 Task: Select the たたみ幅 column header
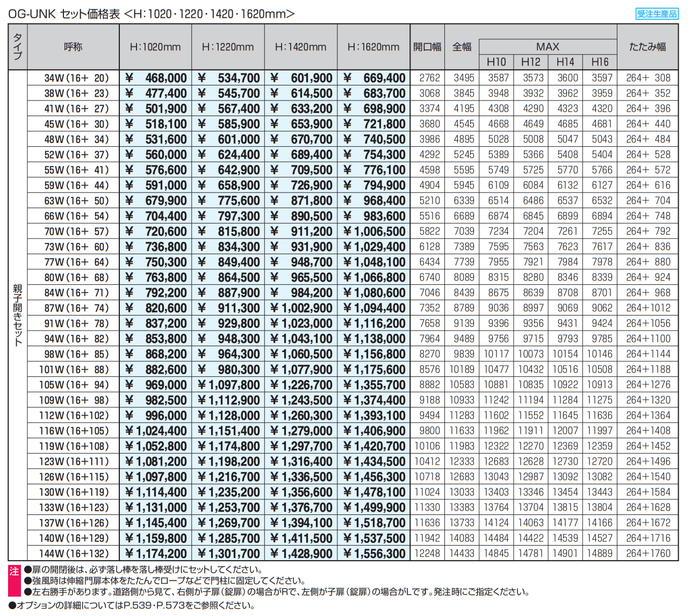tap(647, 47)
